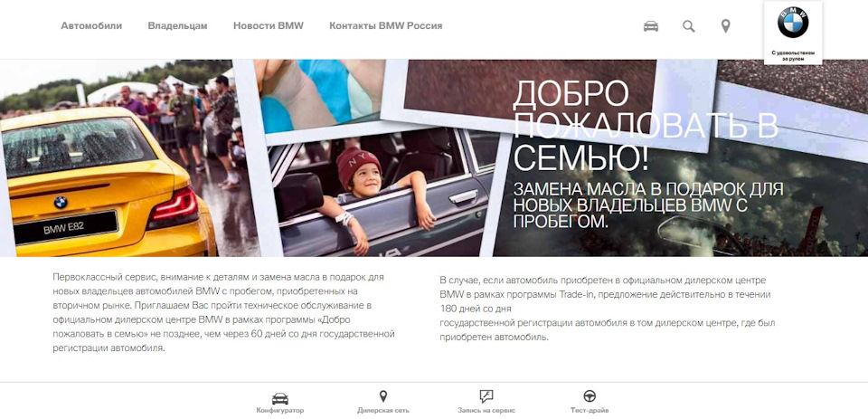Click the location pin icon in header
Screen dimensions: 868x419
tap(725, 26)
